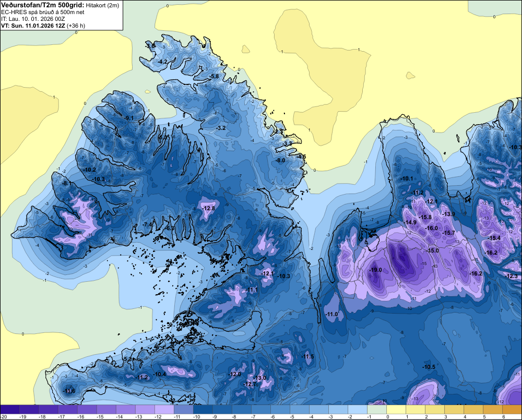Click the -13.0 temperature label
The height and width of the screenshot is (420, 522).
pos(260,378)
